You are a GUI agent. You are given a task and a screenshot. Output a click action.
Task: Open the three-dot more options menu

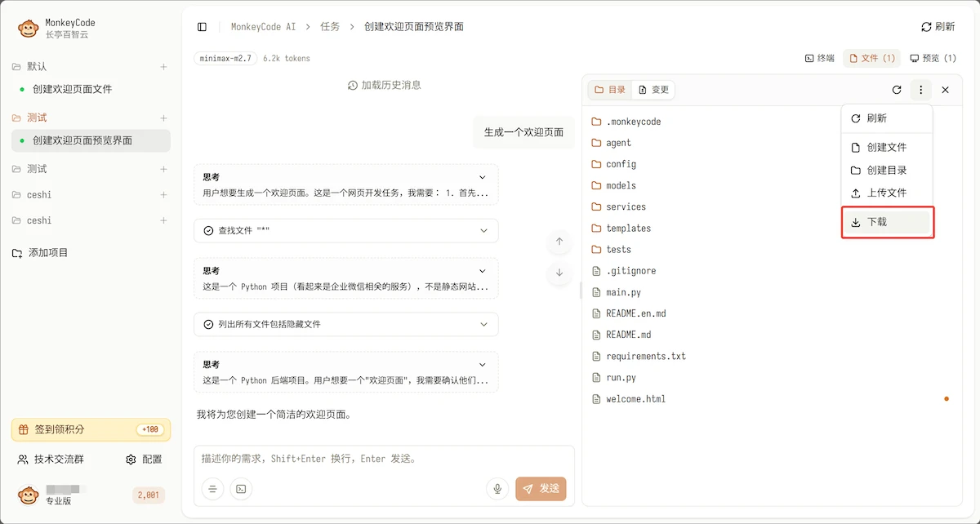coord(921,90)
